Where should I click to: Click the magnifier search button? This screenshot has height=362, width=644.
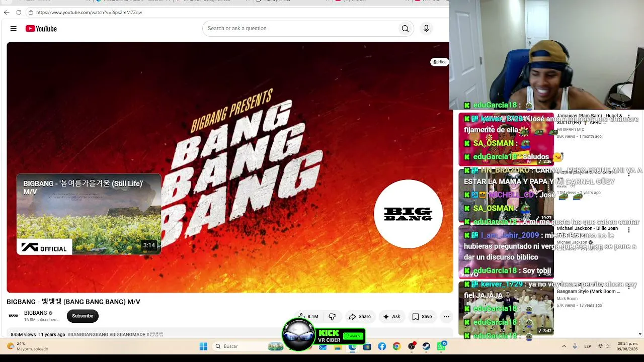click(x=405, y=29)
